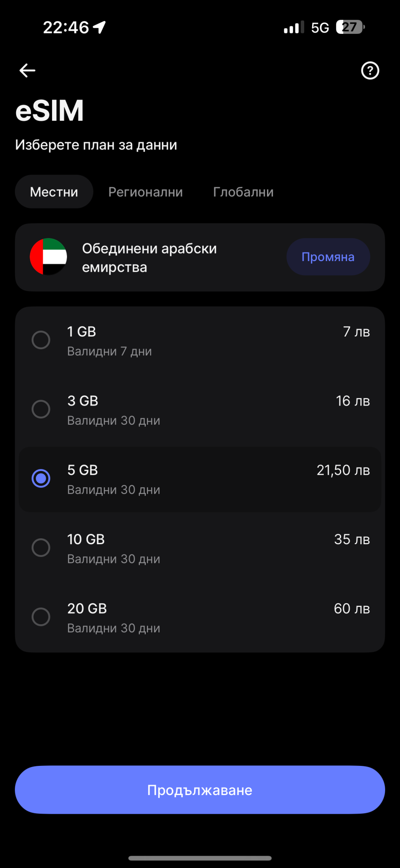The image size is (400, 868).
Task: Select the 3 GB plan radio button
Action: pyautogui.click(x=41, y=409)
